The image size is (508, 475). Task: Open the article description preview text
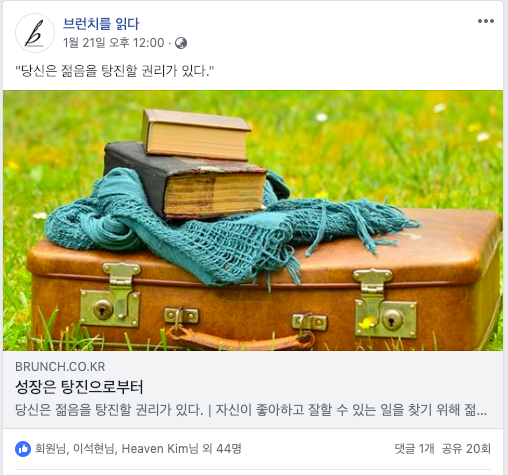251,410
